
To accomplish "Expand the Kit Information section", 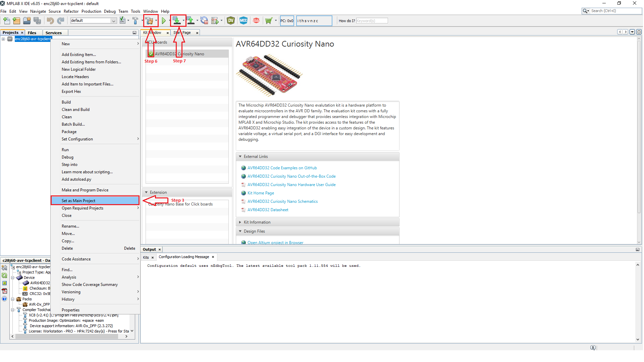I will pos(257,222).
